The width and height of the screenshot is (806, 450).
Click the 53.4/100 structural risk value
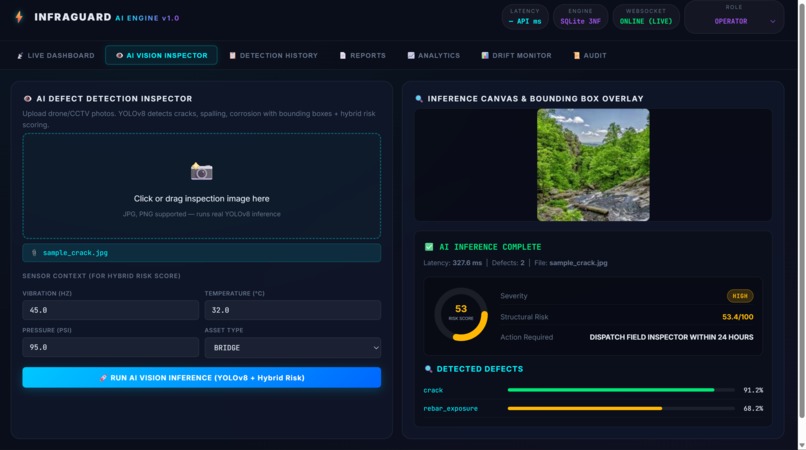(738, 317)
